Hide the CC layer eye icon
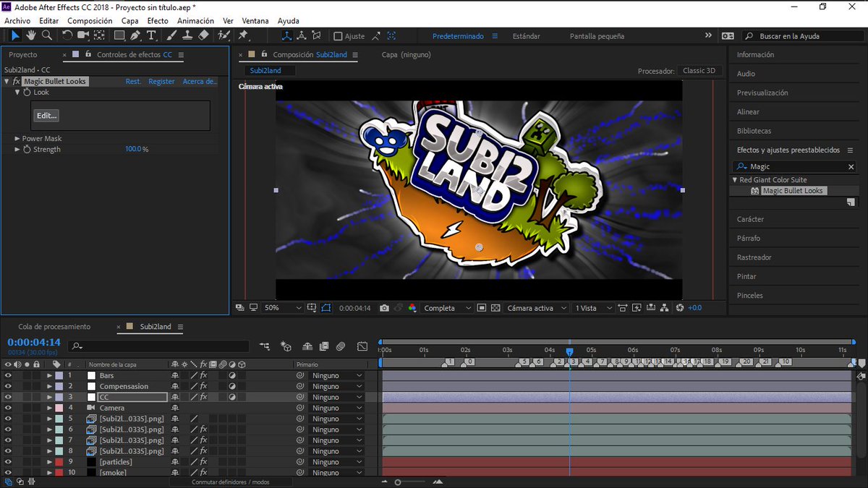The image size is (868, 488). [8, 397]
